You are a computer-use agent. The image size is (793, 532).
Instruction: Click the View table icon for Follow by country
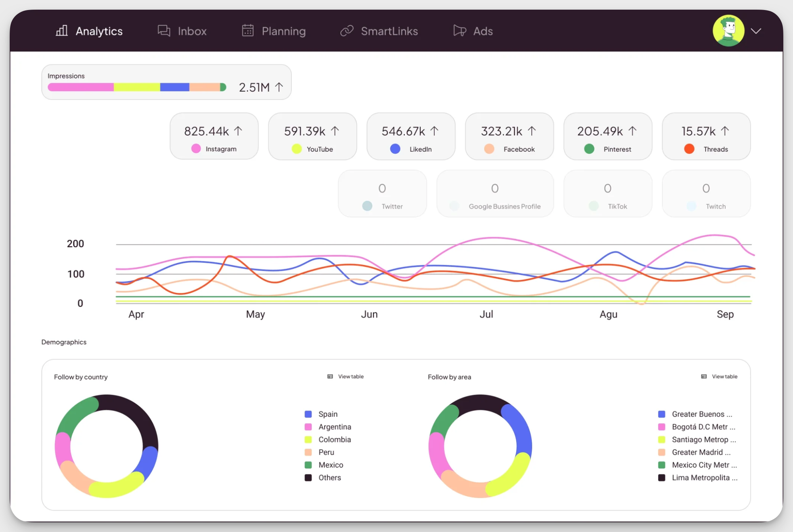point(329,376)
